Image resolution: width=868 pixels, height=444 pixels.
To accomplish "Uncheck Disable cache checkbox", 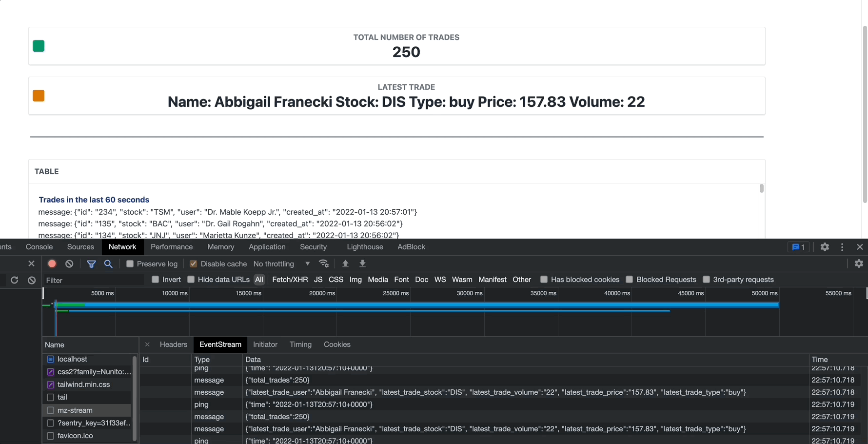I will click(x=193, y=264).
